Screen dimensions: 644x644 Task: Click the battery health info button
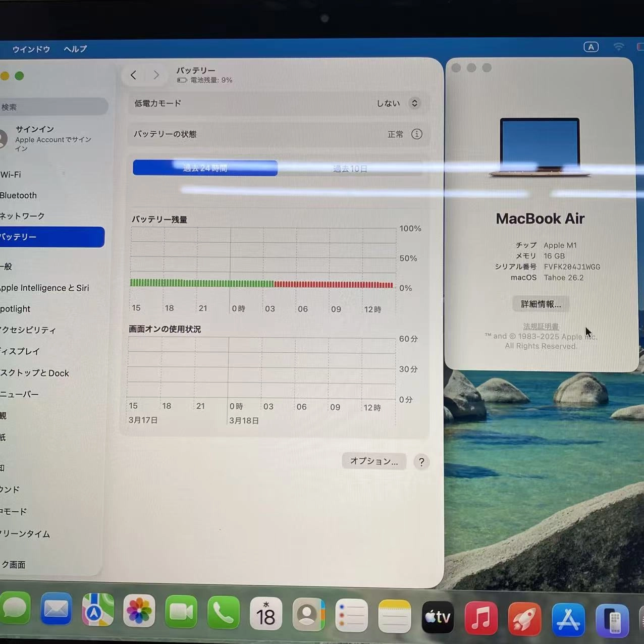point(416,134)
